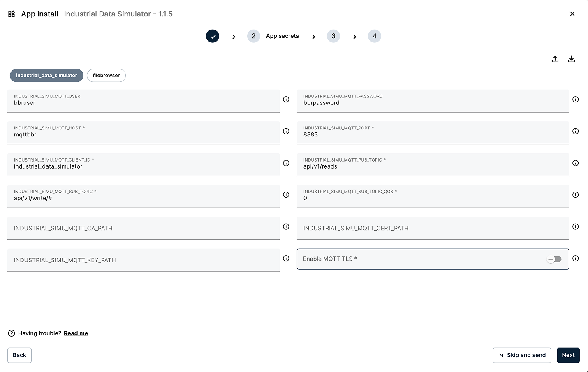
Task: View info for MQTT_CA_PATH field
Action: click(x=286, y=226)
